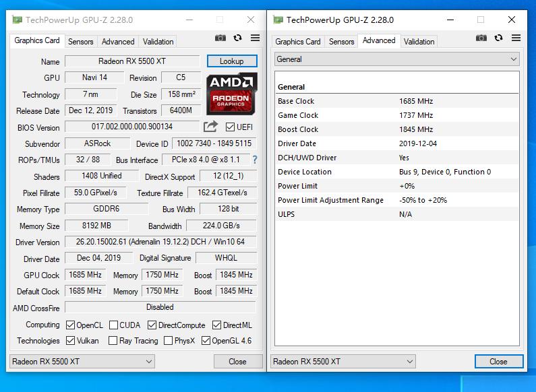The width and height of the screenshot is (536, 392).
Task: Switch to Graphics Card tab in right window
Action: [x=298, y=41]
